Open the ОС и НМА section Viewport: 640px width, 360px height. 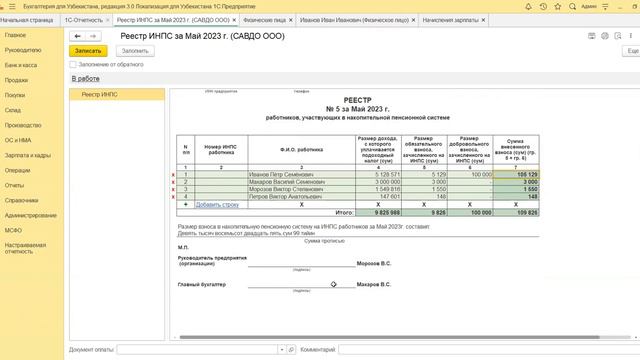(18, 140)
